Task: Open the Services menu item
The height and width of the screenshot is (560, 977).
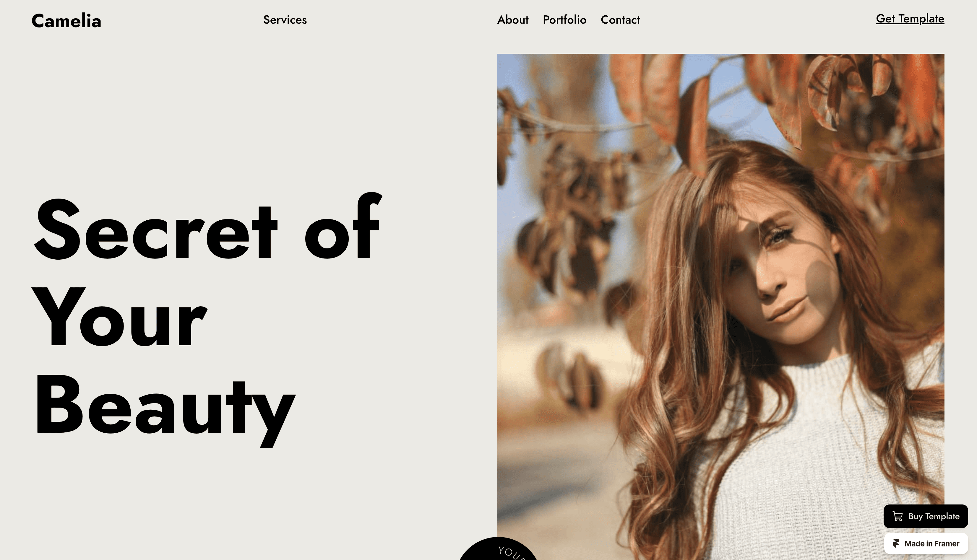Action: tap(285, 19)
